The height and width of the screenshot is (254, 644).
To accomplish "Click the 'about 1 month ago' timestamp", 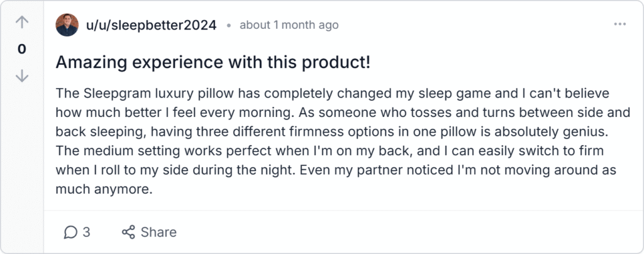I will 289,25.
